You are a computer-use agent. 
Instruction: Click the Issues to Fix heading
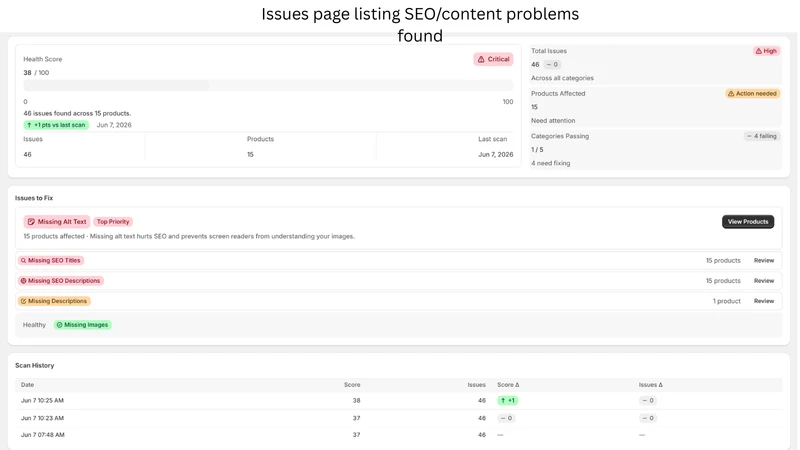(x=34, y=198)
